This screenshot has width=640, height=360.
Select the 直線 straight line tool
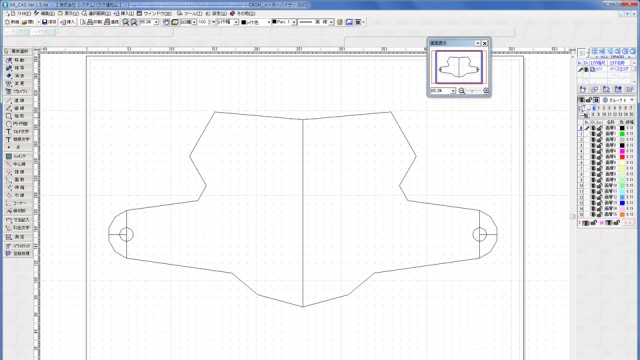(x=18, y=100)
